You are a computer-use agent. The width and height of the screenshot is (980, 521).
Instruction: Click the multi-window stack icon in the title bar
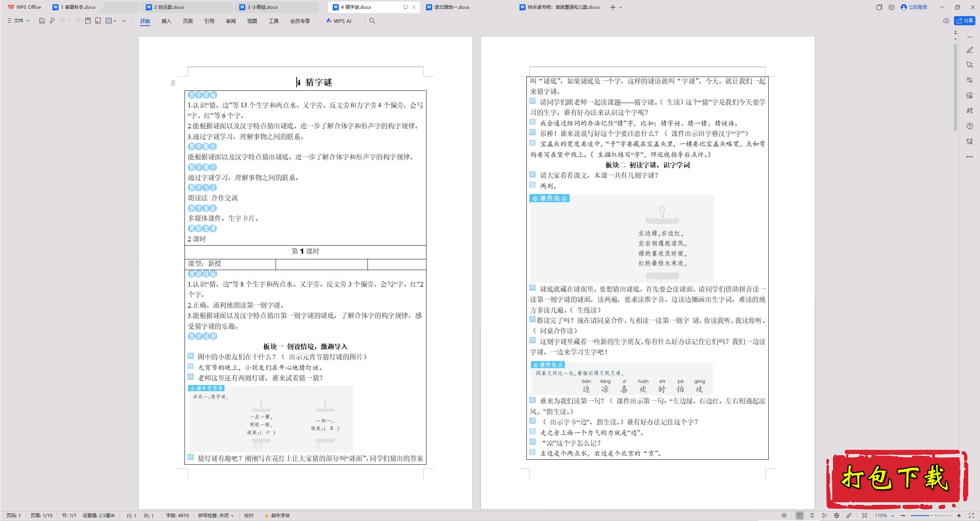click(x=879, y=7)
